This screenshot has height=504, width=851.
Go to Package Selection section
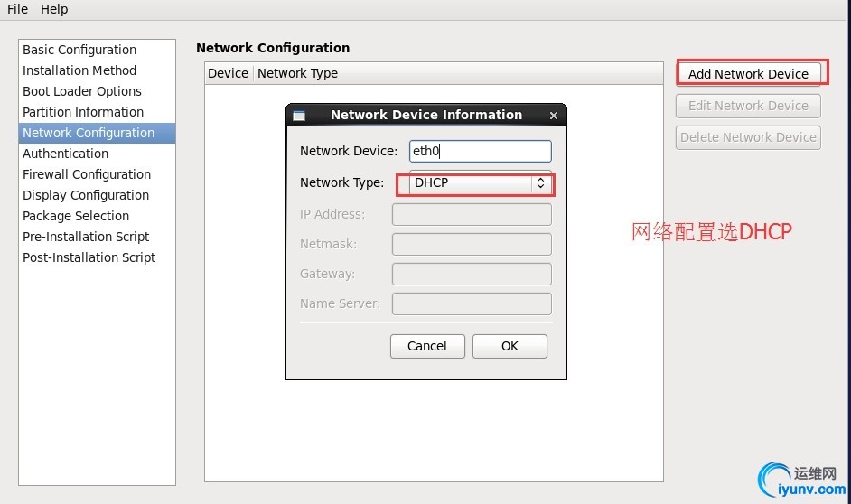pyautogui.click(x=76, y=216)
